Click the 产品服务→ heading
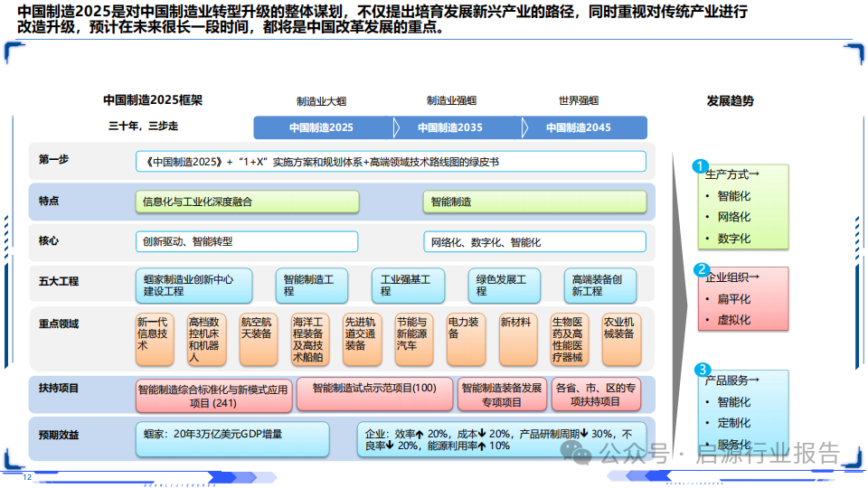868x488 pixels. [x=731, y=380]
